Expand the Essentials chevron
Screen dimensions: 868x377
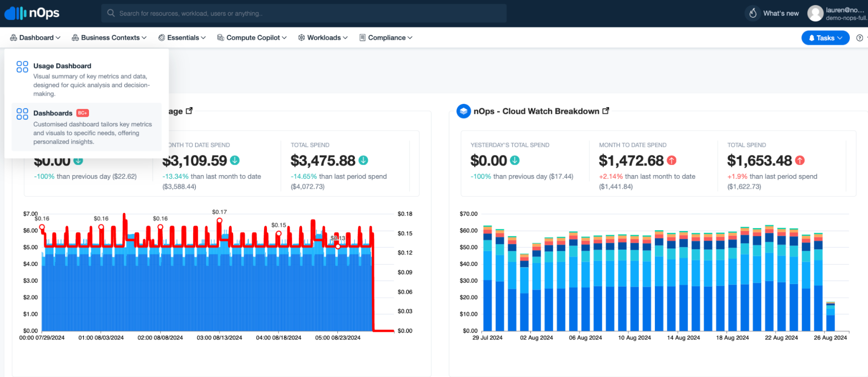click(x=203, y=38)
